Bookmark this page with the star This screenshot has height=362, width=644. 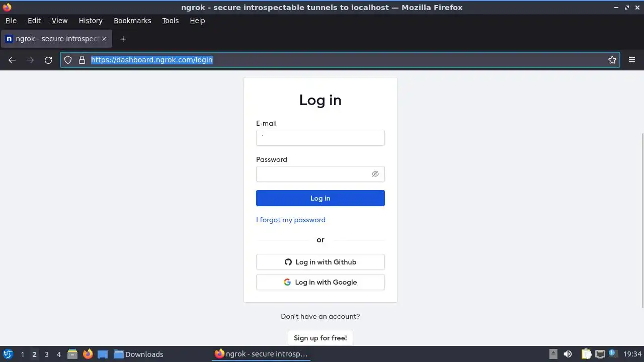click(x=612, y=60)
